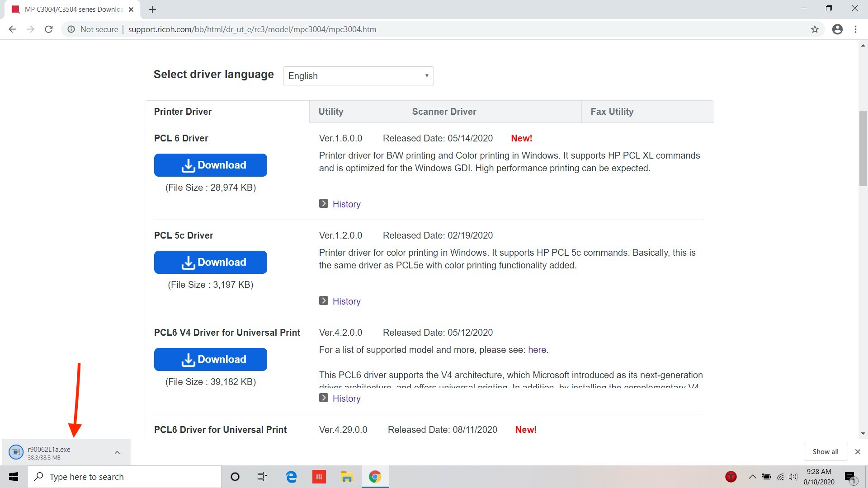Click the browser forward arrow
Image resolution: width=868 pixels, height=488 pixels.
click(x=30, y=29)
